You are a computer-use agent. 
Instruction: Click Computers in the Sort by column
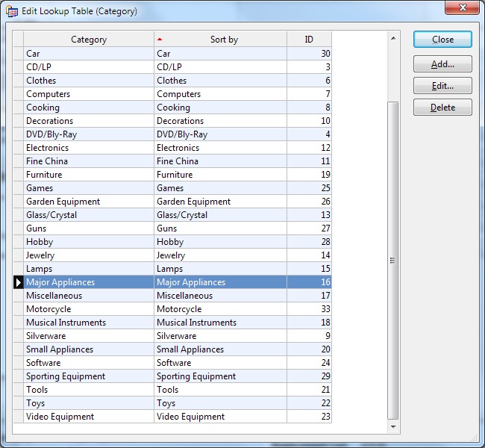pyautogui.click(x=220, y=94)
